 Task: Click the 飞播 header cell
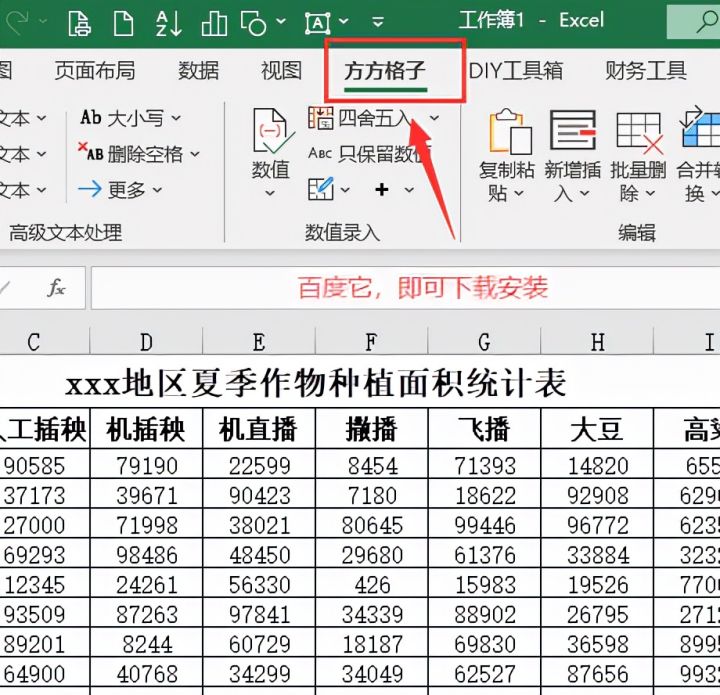(484, 430)
